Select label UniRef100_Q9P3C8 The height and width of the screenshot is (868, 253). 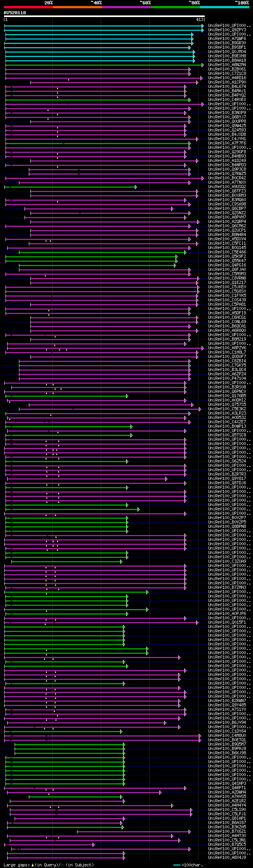point(227,169)
